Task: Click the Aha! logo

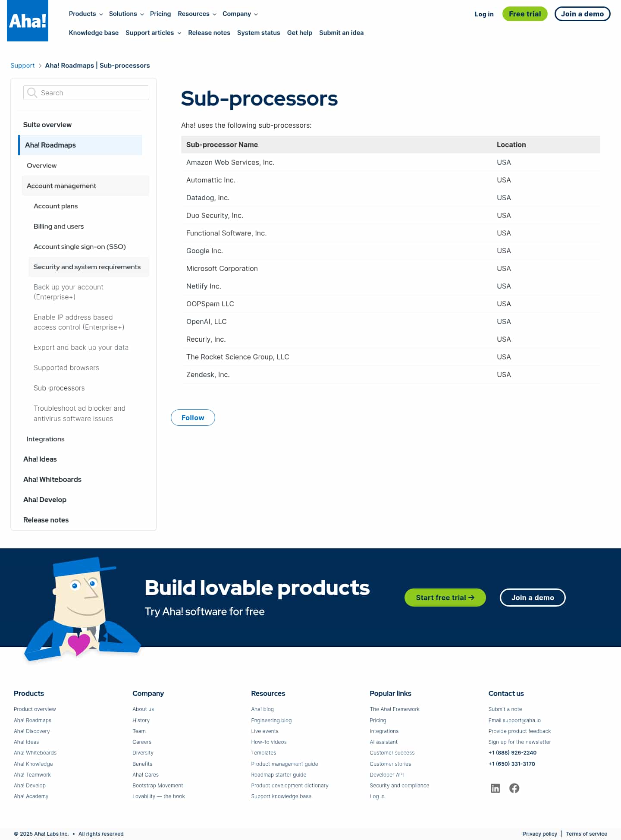Action: (x=28, y=21)
